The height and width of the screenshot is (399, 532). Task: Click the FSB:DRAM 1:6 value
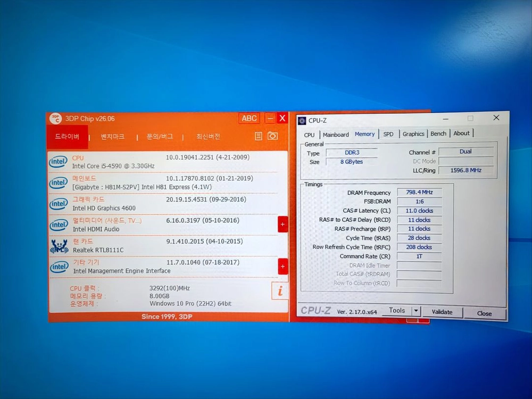tap(419, 201)
